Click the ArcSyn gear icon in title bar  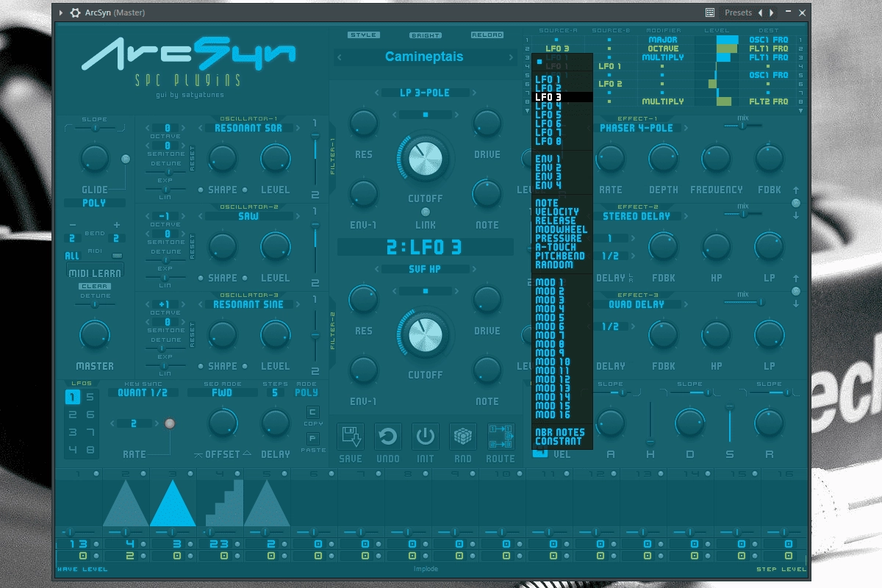tap(75, 12)
